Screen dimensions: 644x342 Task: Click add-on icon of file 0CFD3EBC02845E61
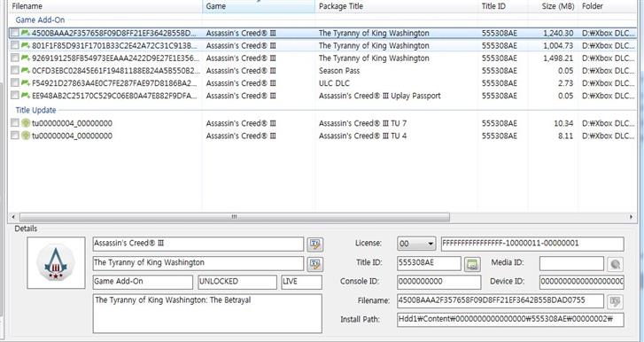[26, 70]
